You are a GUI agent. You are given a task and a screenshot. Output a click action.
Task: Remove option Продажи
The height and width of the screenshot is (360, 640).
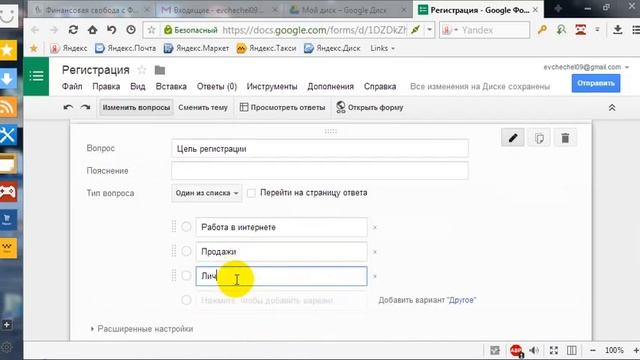click(375, 252)
